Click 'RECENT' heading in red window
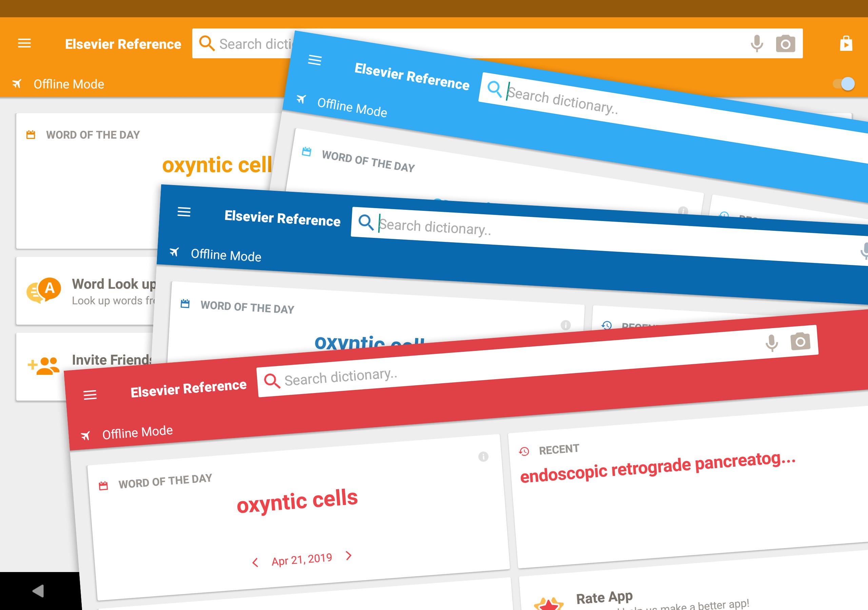Image resolution: width=868 pixels, height=610 pixels. (x=559, y=450)
